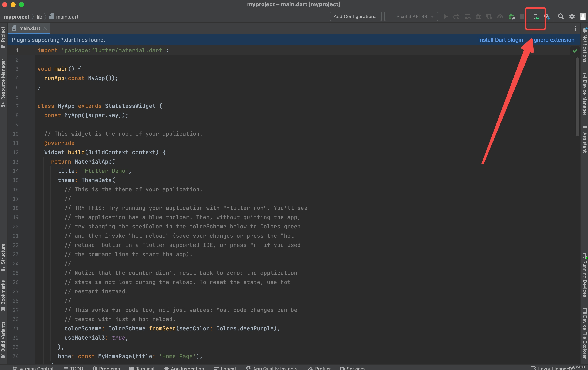Image resolution: width=588 pixels, height=370 pixels.
Task: Click the Search Everywhere magnifier icon
Action: click(561, 17)
